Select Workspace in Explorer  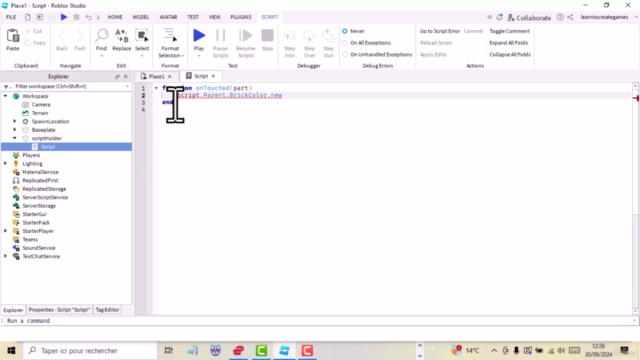pos(35,96)
